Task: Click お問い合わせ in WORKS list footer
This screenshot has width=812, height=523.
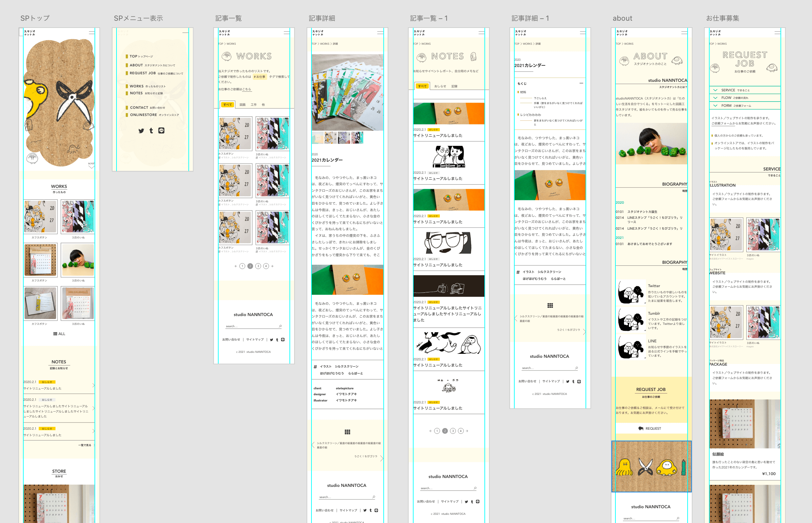Action: click(231, 340)
